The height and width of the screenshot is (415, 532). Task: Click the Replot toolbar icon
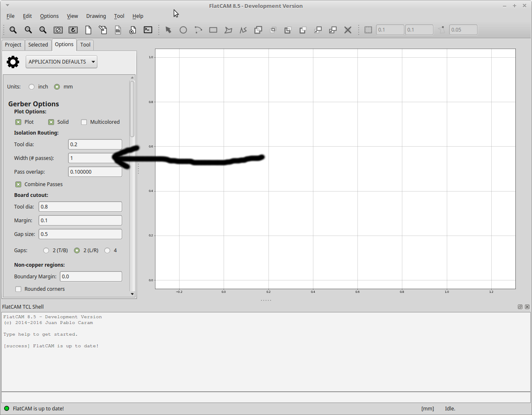click(x=73, y=30)
